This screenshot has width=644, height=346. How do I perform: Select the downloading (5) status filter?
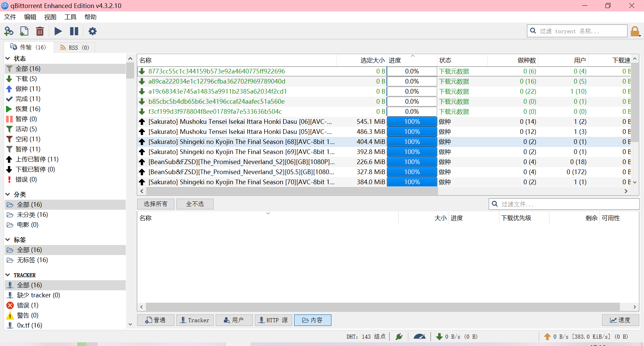pos(65,79)
